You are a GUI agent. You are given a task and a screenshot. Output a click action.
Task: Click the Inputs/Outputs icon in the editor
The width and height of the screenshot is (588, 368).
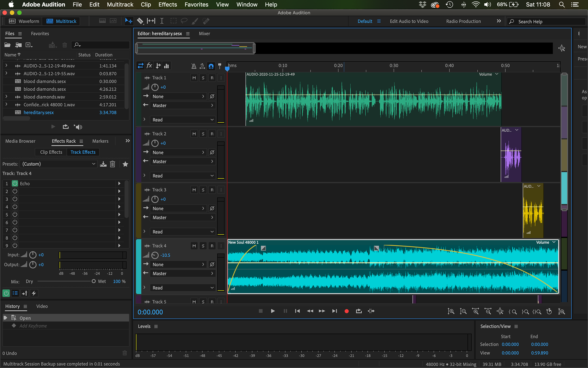[140, 66]
